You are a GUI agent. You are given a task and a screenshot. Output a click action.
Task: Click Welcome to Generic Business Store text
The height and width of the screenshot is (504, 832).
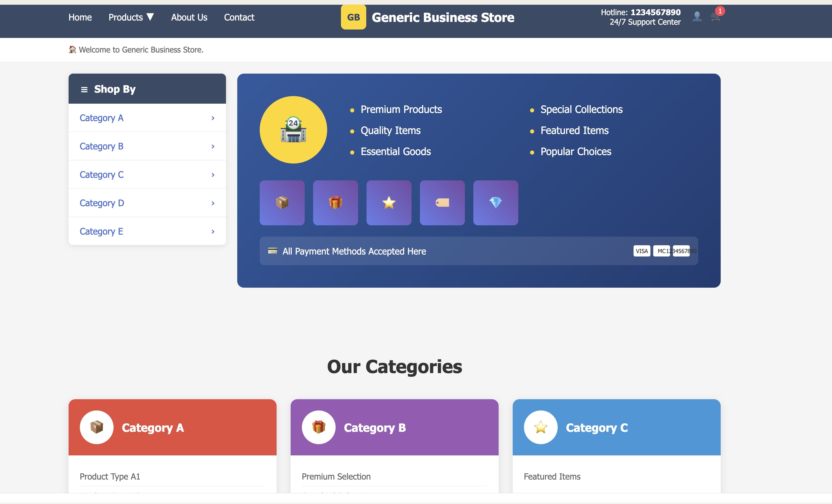click(x=141, y=50)
